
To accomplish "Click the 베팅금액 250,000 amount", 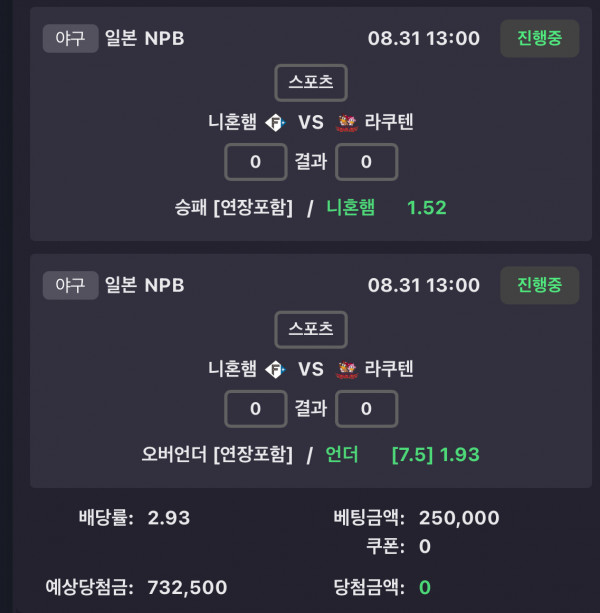I will coord(459,518).
